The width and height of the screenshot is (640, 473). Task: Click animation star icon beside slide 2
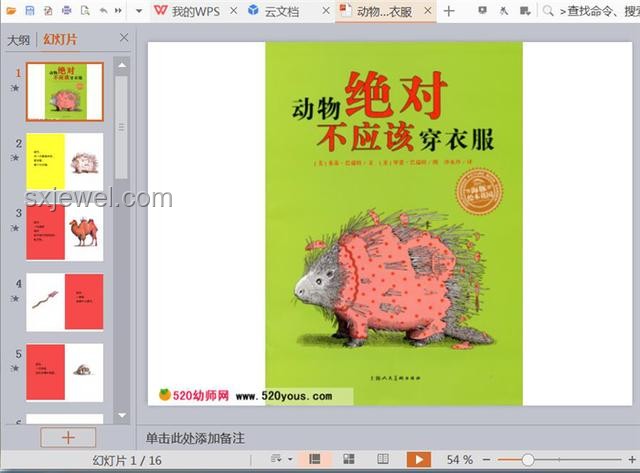point(15,158)
